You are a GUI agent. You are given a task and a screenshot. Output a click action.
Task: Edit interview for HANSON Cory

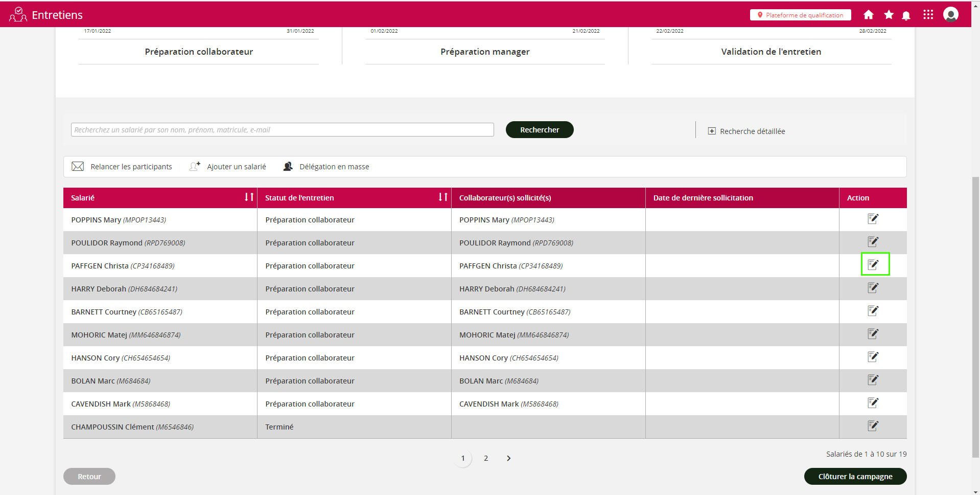tap(873, 357)
